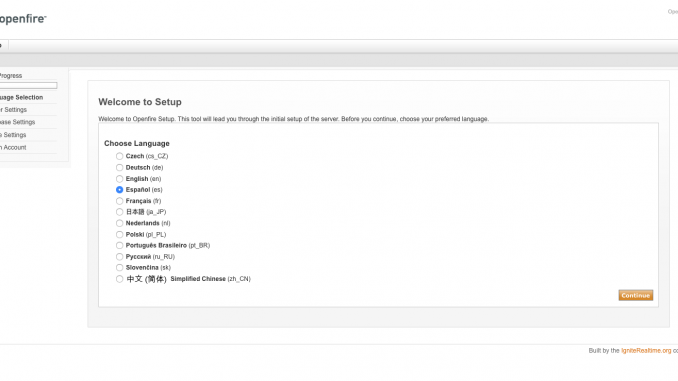Viewport: 678px width, 381px height.
Task: Click the Admin Account sidebar step
Action: click(x=13, y=147)
